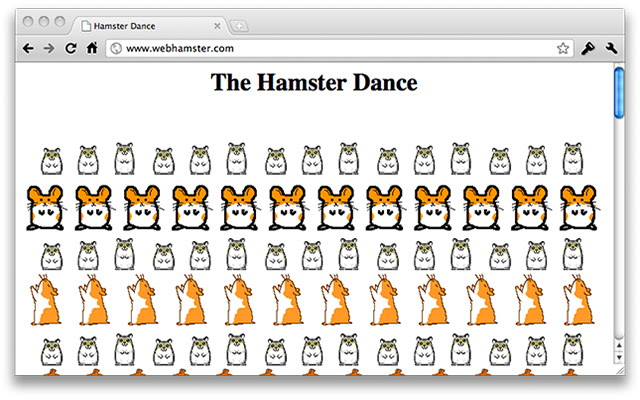Reload the page with the refresh icon

click(x=71, y=49)
